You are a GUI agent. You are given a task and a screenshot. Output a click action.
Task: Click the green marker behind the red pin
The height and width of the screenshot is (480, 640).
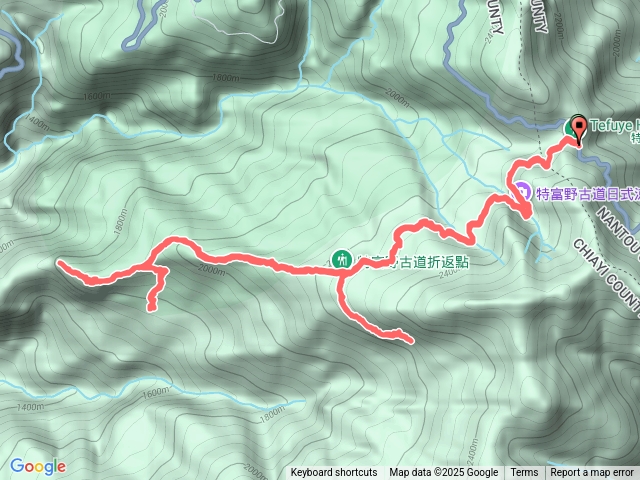[x=570, y=128]
